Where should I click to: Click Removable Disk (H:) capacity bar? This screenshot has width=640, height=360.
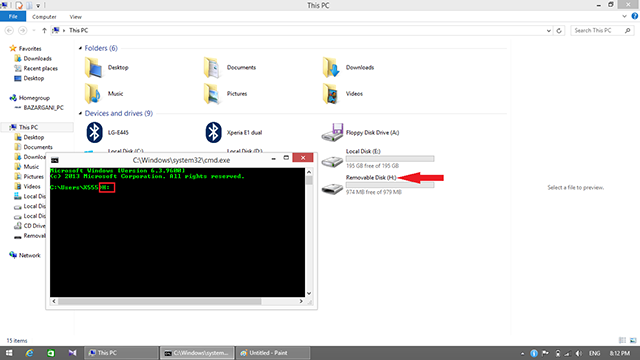(x=390, y=185)
